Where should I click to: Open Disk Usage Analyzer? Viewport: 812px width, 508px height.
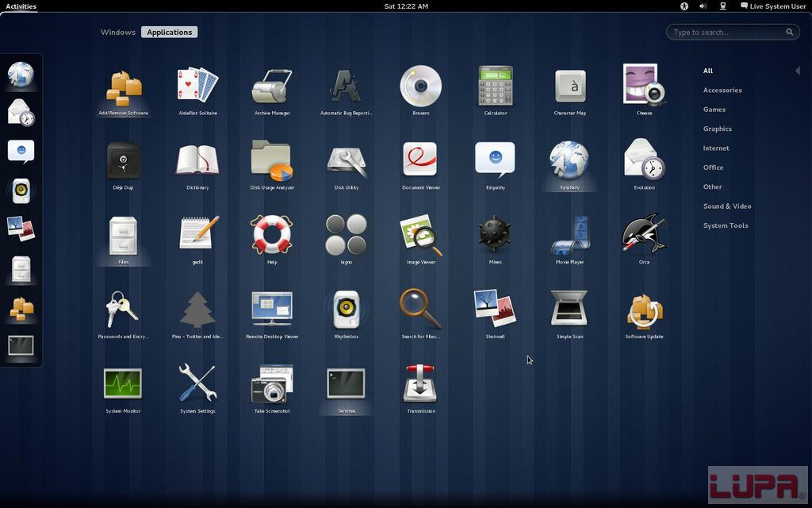pos(272,165)
